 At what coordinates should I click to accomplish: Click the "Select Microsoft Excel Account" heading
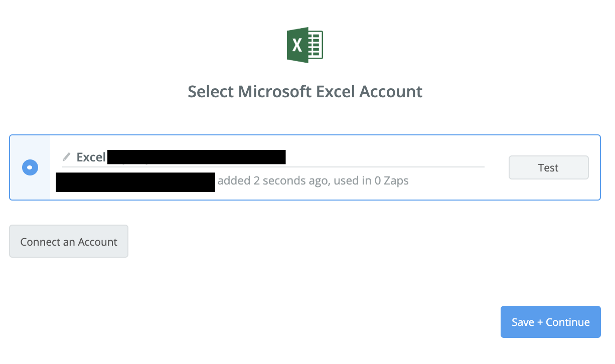tap(304, 92)
